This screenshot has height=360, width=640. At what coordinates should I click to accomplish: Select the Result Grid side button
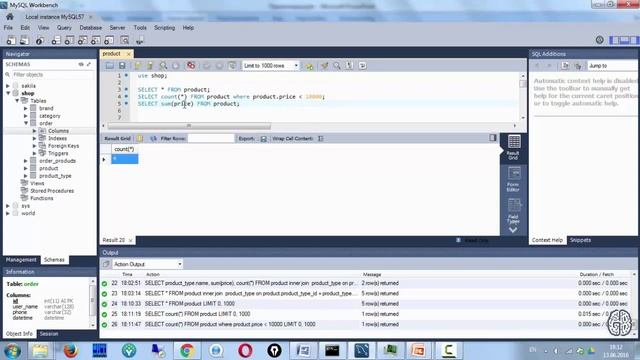pyautogui.click(x=513, y=147)
